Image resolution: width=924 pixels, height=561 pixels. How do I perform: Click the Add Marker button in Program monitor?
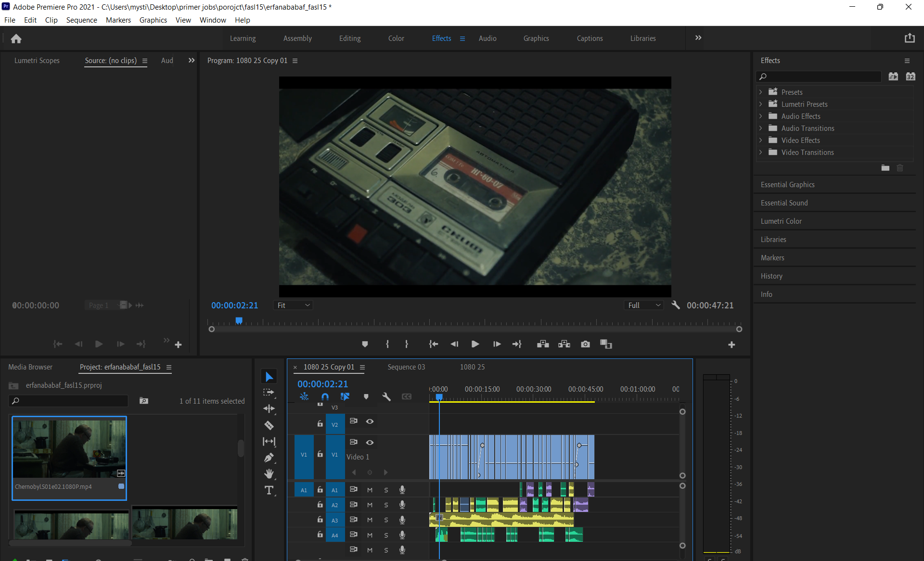365,344
